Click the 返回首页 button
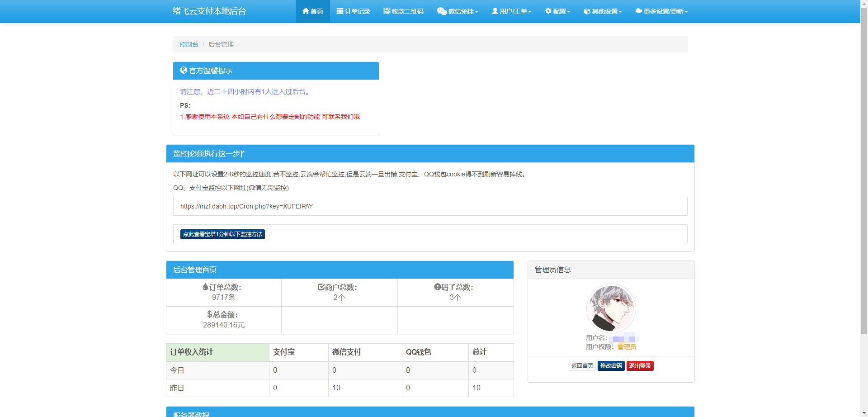Image resolution: width=868 pixels, height=417 pixels. (582, 366)
